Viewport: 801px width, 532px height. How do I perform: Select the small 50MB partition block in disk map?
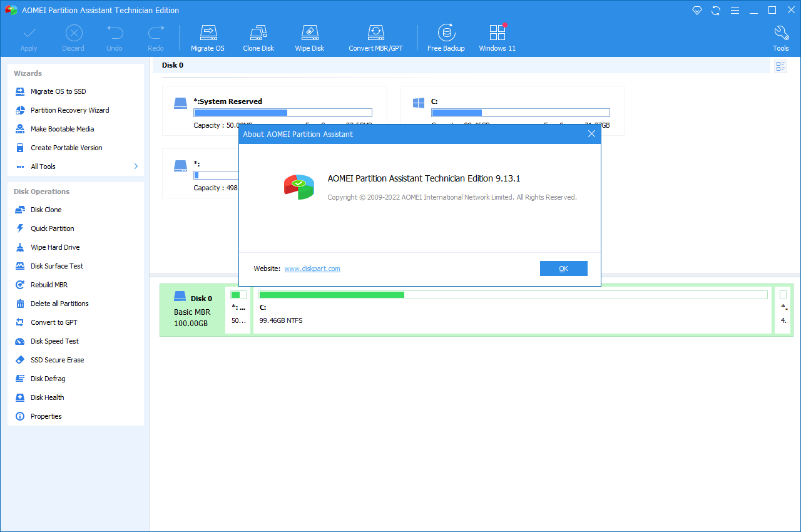coord(238,310)
